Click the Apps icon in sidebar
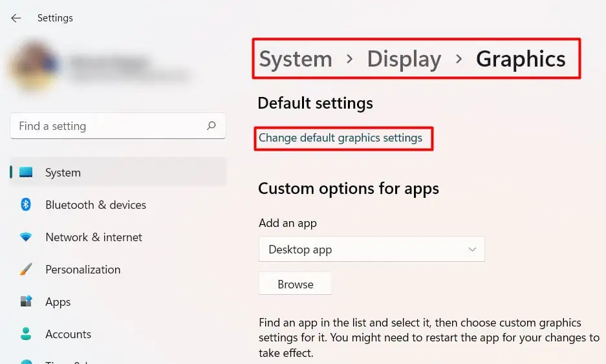 click(26, 301)
